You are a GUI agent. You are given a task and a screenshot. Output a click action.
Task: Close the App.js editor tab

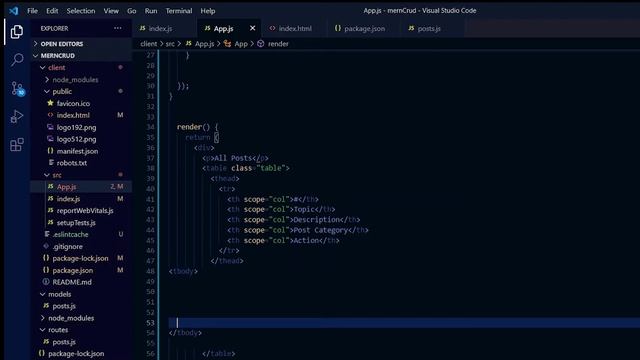tap(252, 28)
